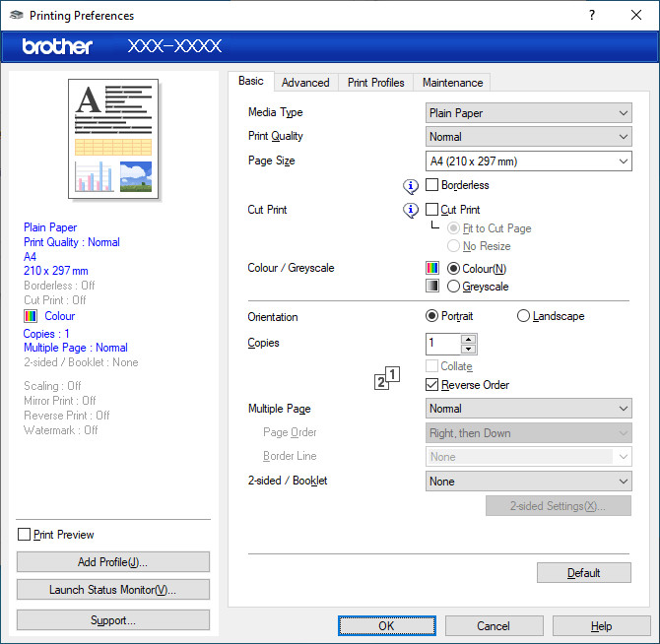This screenshot has width=660, height=644.
Task: Click the OK button
Action: click(386, 626)
